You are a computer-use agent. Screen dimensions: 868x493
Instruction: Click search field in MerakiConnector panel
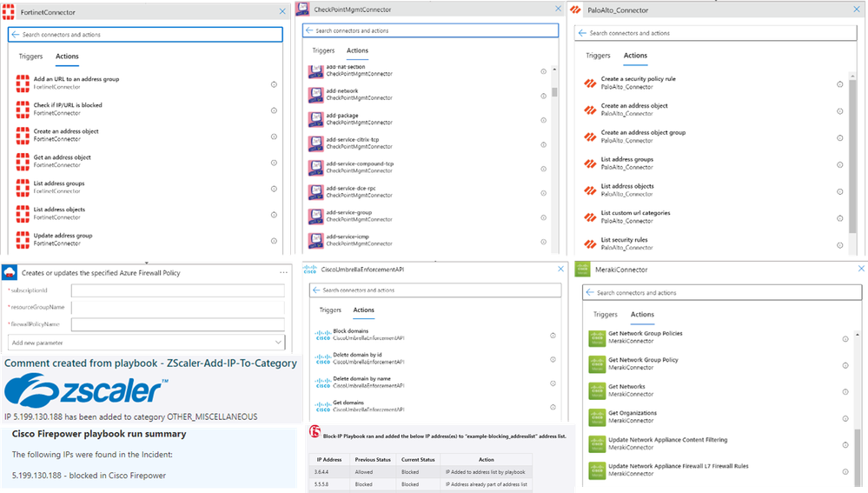pos(722,292)
